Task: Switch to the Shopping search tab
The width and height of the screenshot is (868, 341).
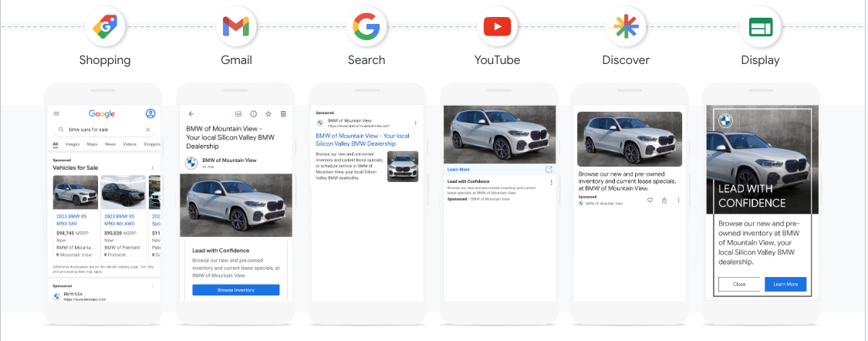Action: (152, 144)
